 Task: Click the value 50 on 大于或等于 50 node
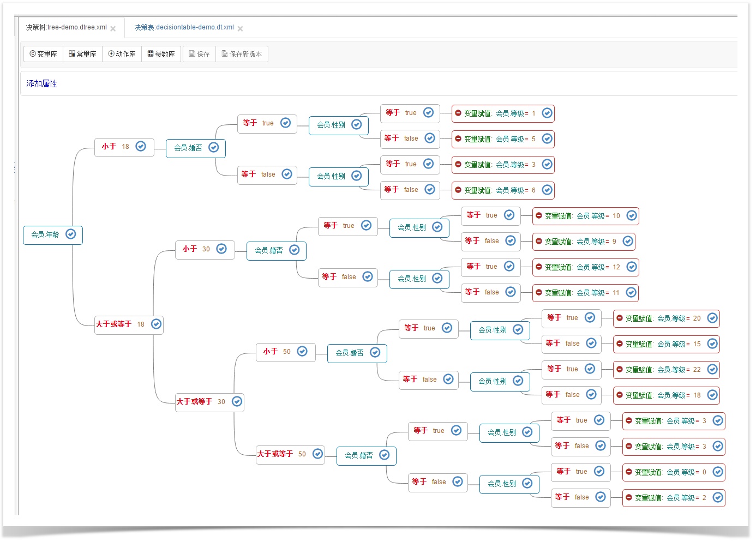tap(302, 454)
